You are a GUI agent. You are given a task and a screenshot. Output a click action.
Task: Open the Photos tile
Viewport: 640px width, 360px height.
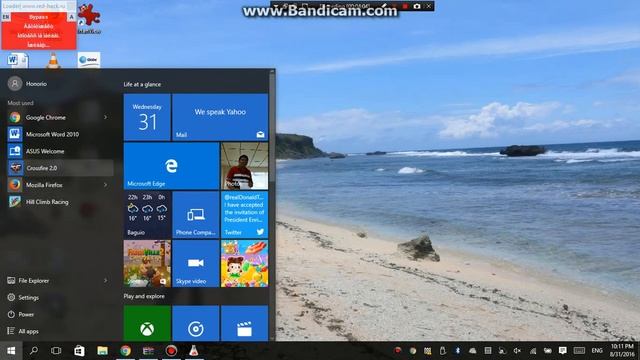[x=244, y=166]
